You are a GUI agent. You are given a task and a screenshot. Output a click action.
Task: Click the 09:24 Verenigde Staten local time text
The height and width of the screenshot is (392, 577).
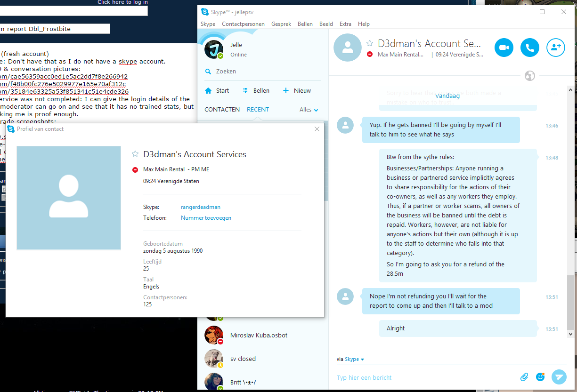pyautogui.click(x=171, y=181)
